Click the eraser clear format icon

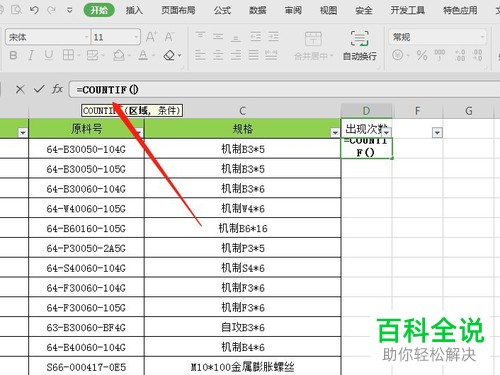169,55
